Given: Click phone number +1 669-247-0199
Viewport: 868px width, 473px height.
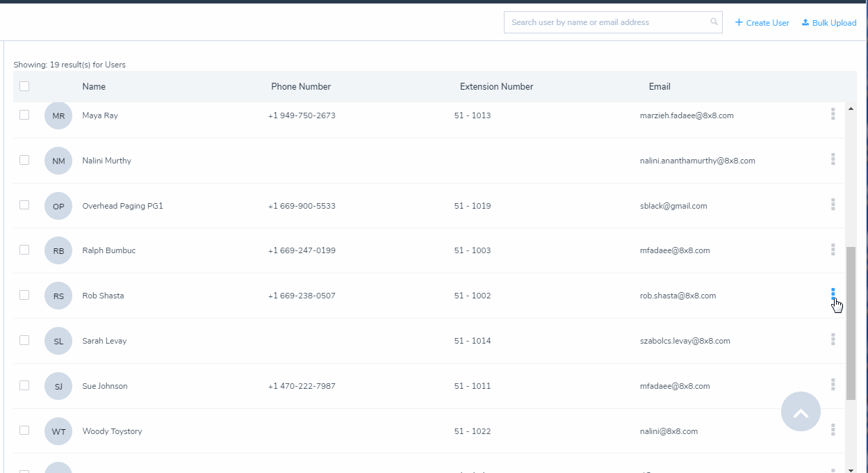Looking at the screenshot, I should [x=302, y=250].
